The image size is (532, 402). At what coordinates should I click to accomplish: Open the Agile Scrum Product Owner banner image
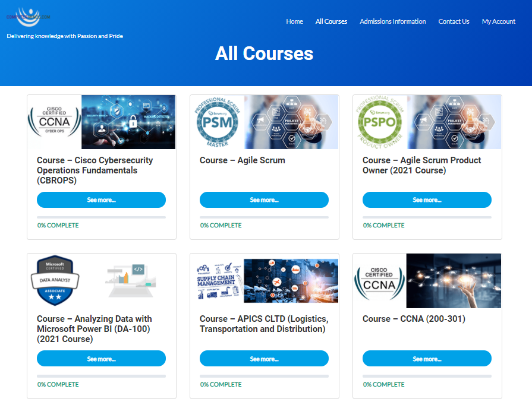pyautogui.click(x=454, y=122)
